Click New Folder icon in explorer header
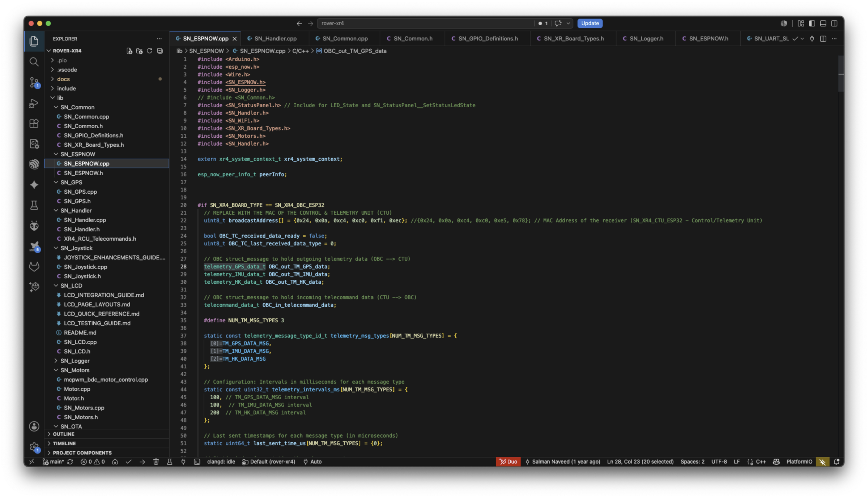Image resolution: width=868 pixels, height=498 pixels. pos(139,51)
